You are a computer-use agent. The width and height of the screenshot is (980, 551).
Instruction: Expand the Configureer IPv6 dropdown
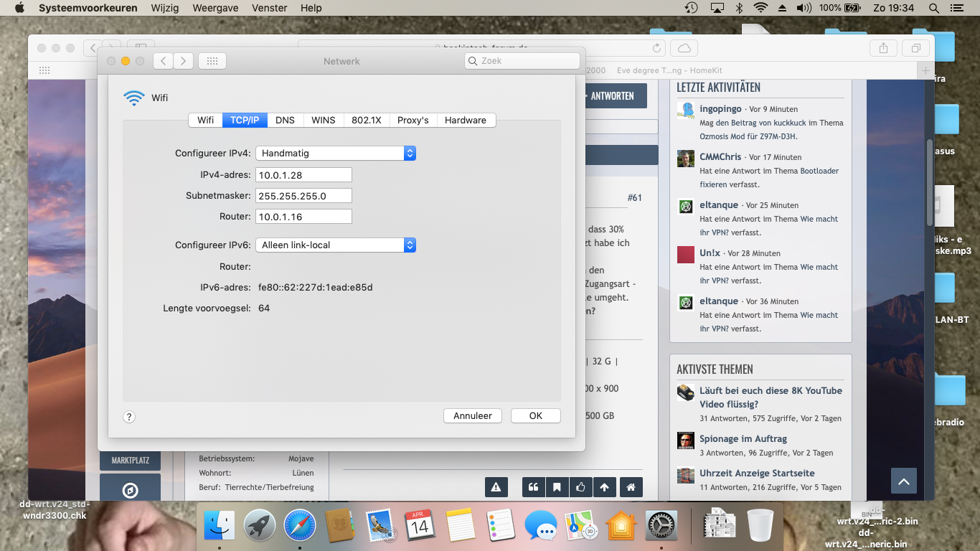336,245
